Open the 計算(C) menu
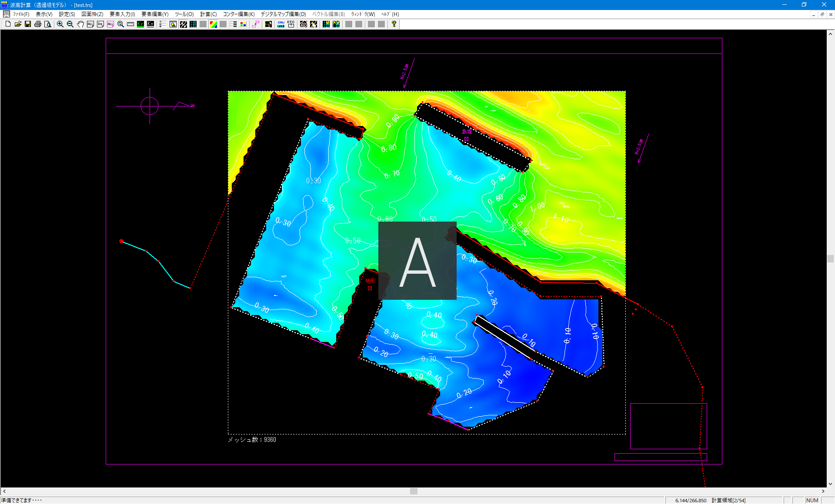Image resolution: width=835 pixels, height=504 pixels. [208, 14]
